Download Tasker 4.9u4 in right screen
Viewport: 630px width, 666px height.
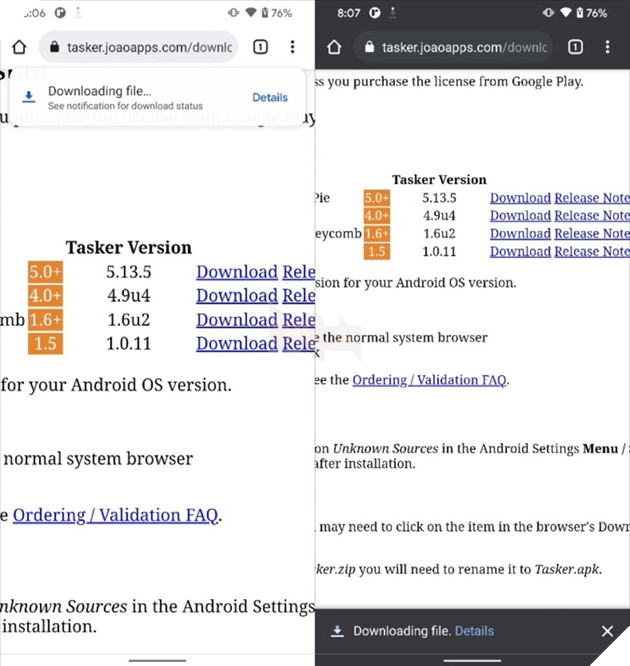pos(520,216)
